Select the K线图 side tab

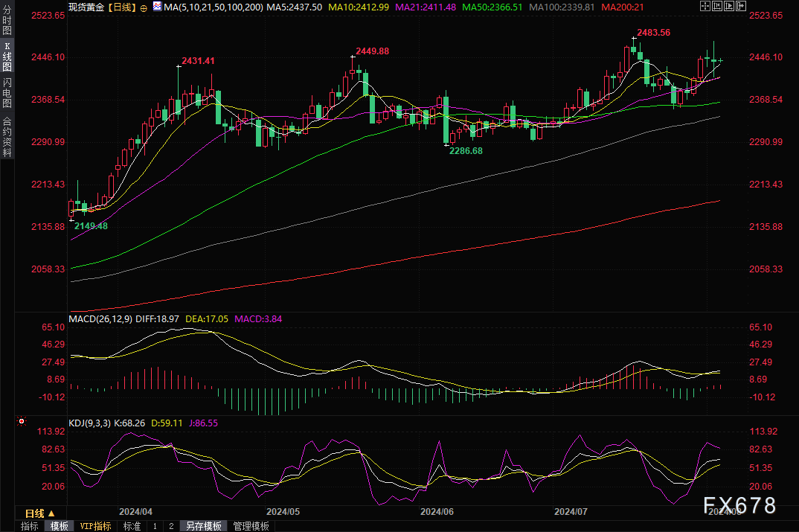(x=7, y=57)
